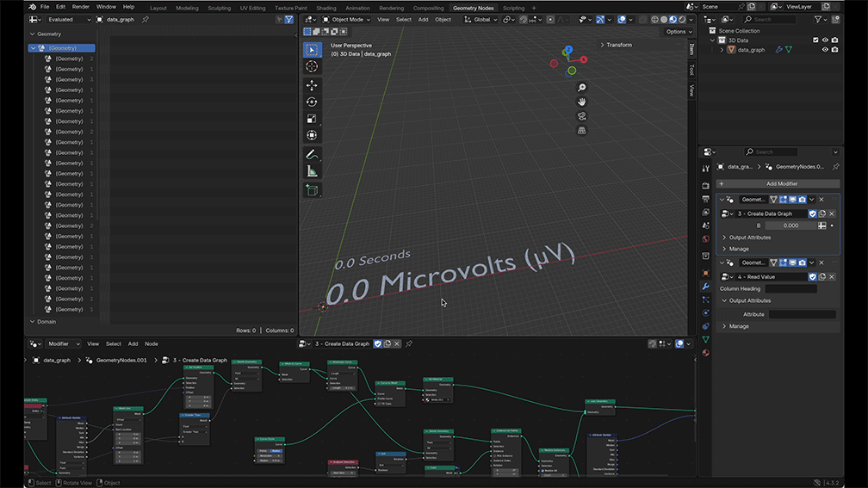
Task: Select the Measure tool
Action: (313, 171)
